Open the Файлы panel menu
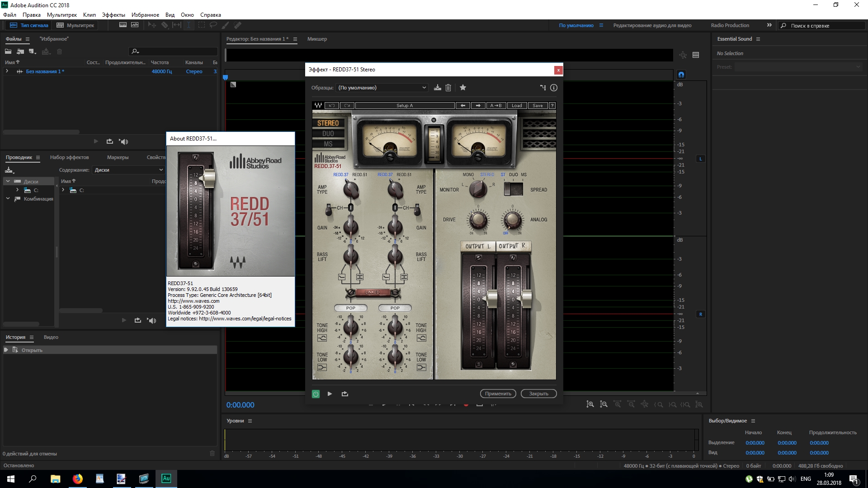Viewport: 868px width, 488px height. pyautogui.click(x=28, y=39)
